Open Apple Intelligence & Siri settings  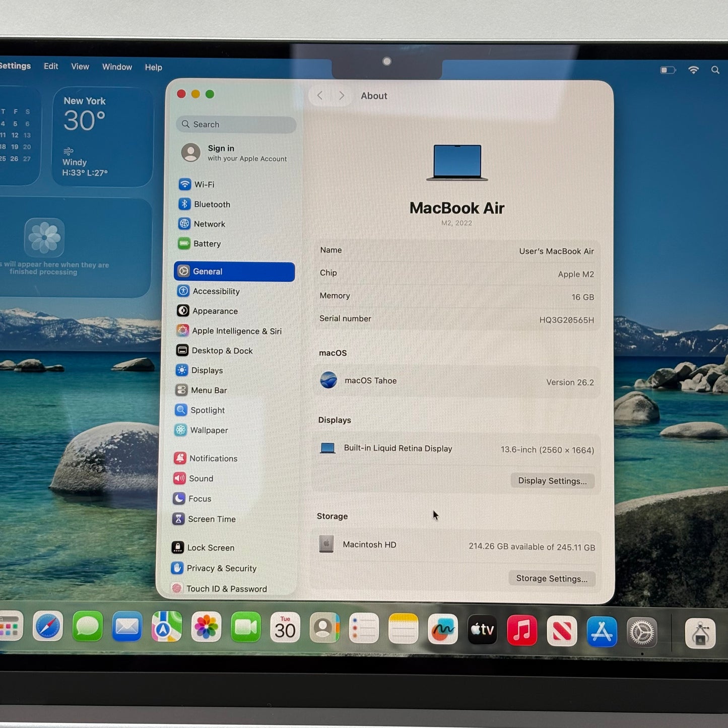pos(236,330)
